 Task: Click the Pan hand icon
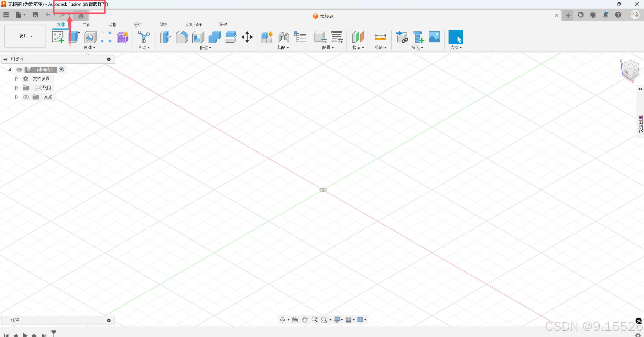pos(305,320)
